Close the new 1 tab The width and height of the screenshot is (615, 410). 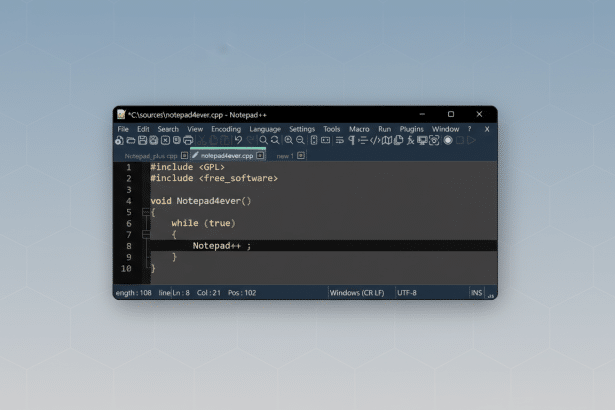coord(301,156)
